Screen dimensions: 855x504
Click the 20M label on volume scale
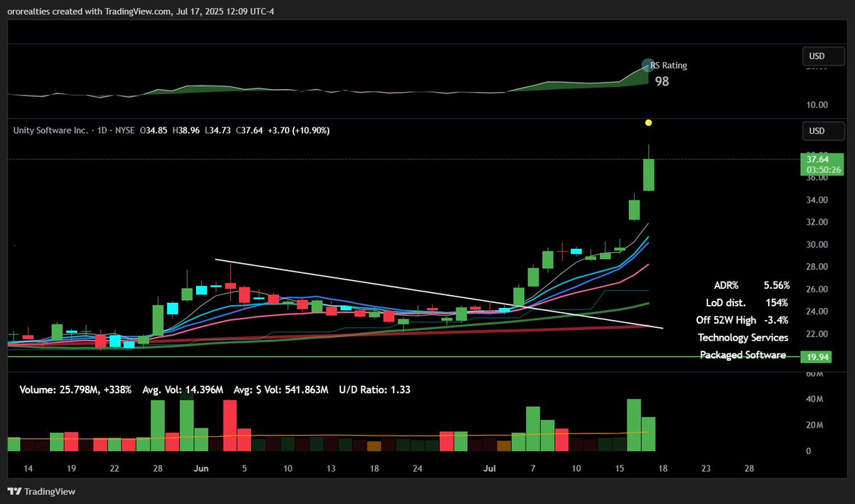point(814,425)
